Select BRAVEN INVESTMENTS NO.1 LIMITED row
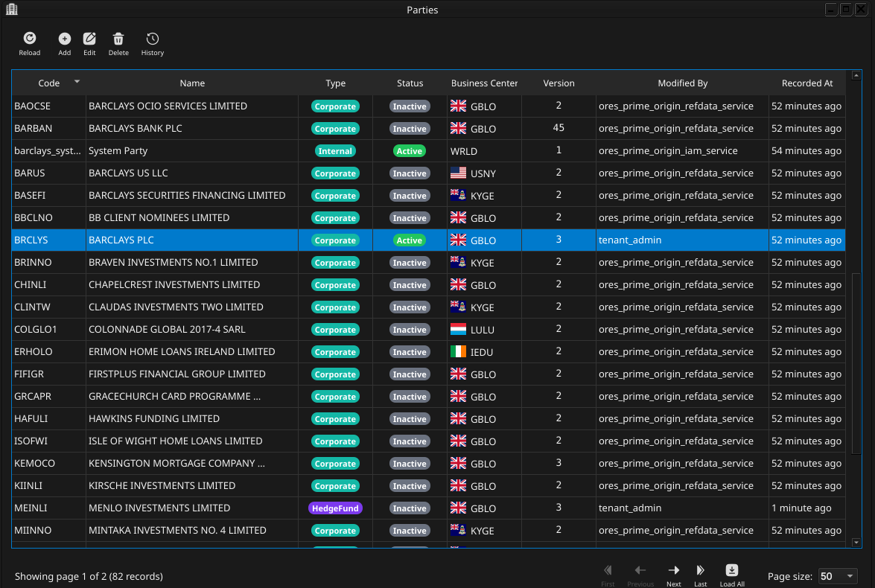 429,262
